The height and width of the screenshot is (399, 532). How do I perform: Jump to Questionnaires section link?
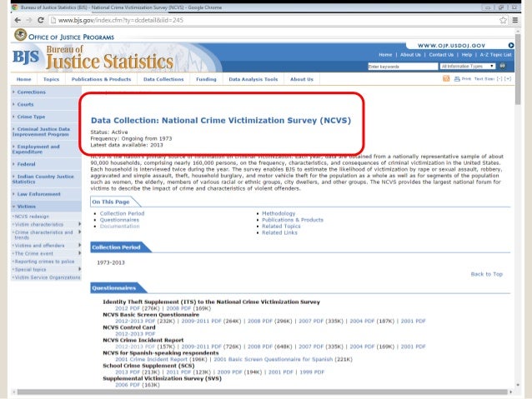119,220
